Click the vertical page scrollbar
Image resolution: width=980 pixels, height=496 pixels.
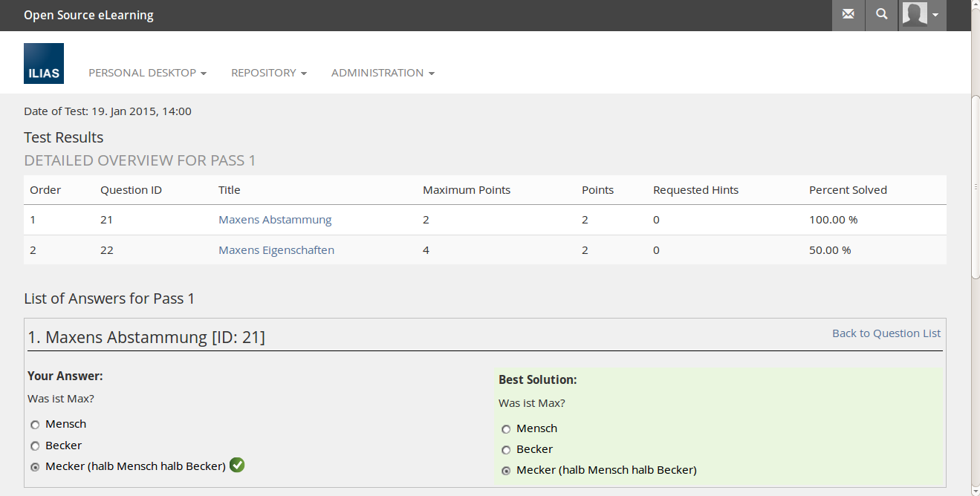tap(975, 186)
